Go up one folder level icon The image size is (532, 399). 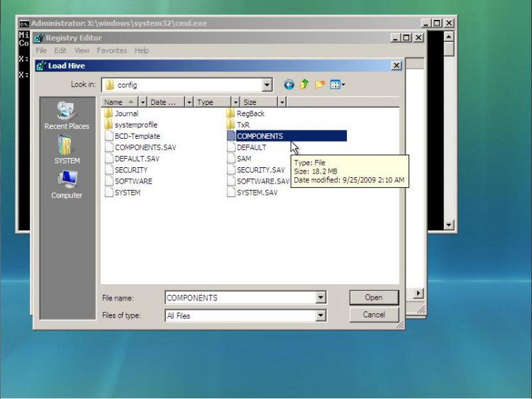pos(304,84)
